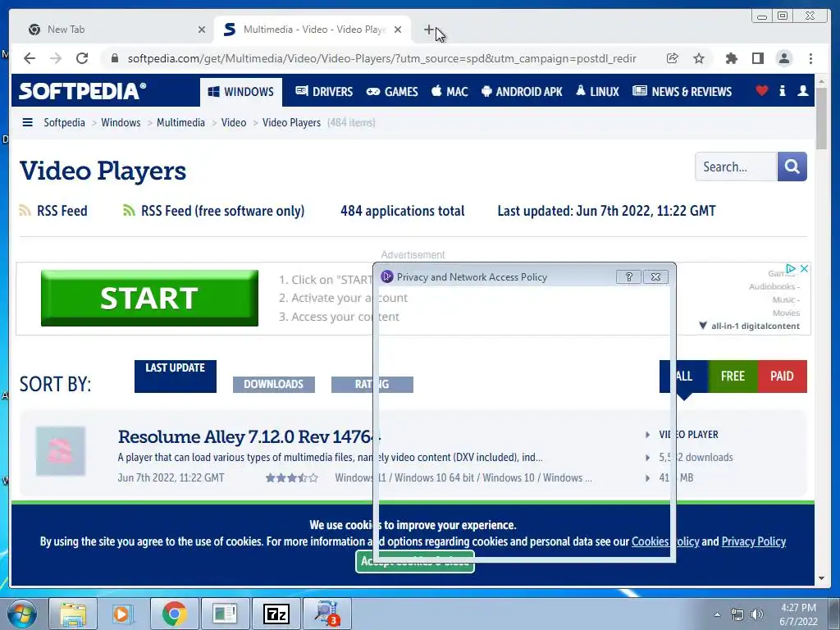Click the VIDEO PLAYER category label
Screen dimensions: 840x630
(688, 435)
